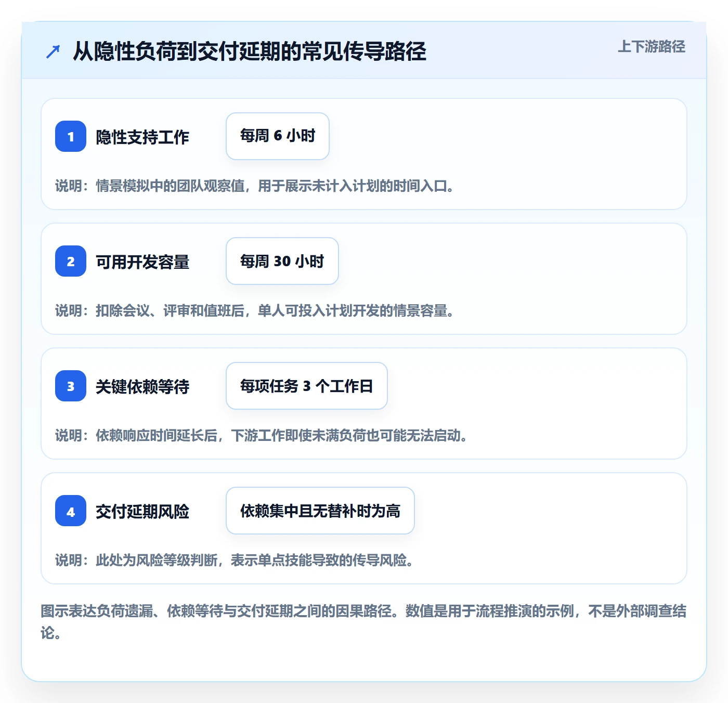Click the 关键依赖等待 step label

tap(142, 386)
